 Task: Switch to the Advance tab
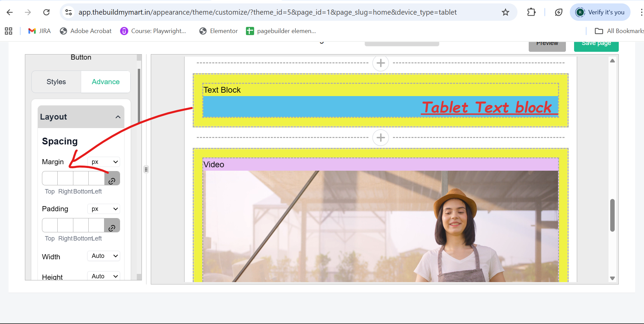(x=106, y=82)
